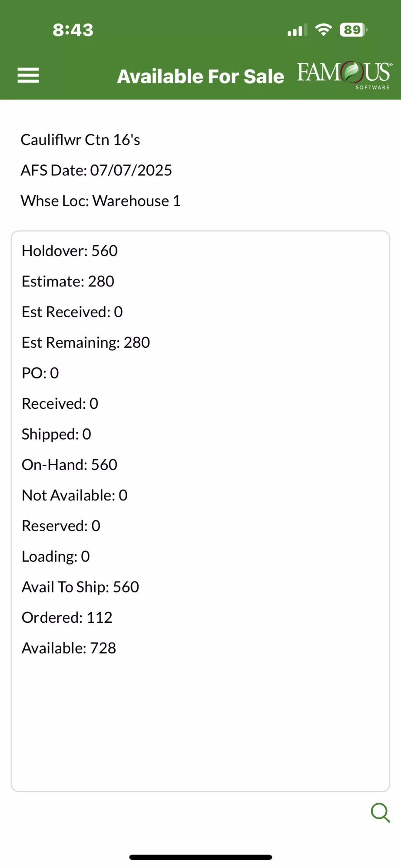Tap the Cauliflwr Ctn 16's product name
Viewport: 401px width, 868px height.
coord(80,140)
